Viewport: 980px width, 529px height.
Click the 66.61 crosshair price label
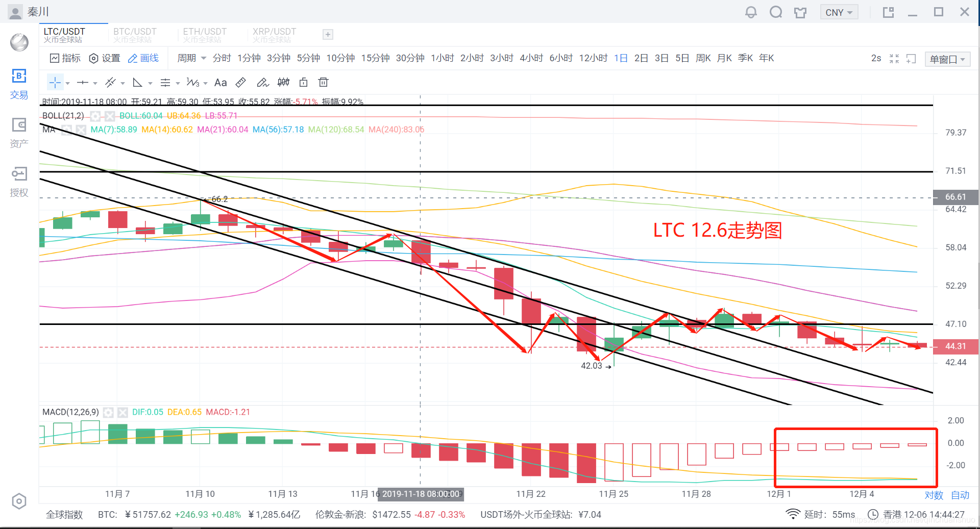[955, 197]
